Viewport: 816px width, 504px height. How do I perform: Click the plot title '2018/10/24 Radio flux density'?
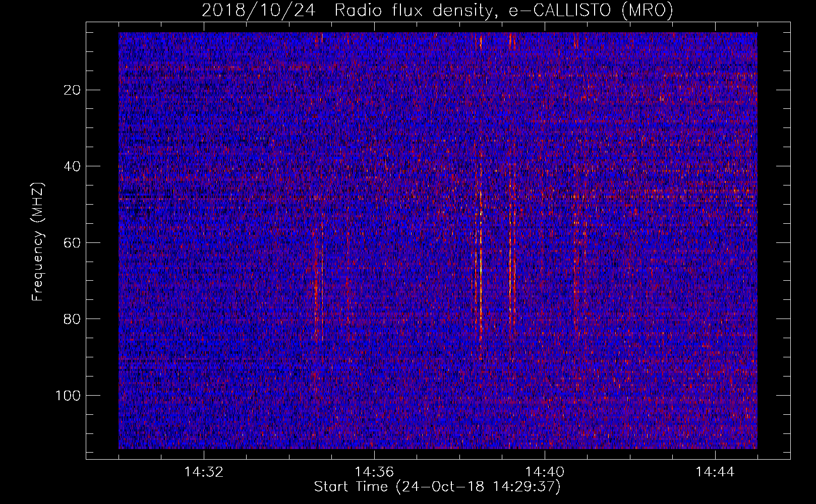point(437,10)
